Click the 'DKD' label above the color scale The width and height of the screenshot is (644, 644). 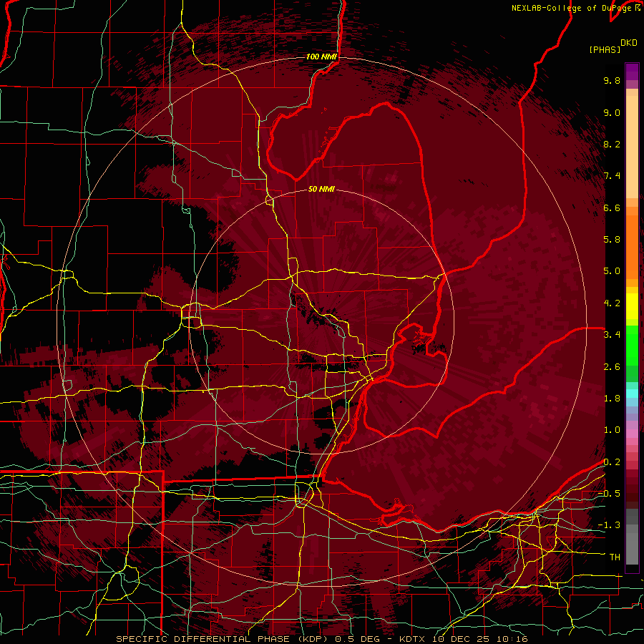pyautogui.click(x=629, y=43)
